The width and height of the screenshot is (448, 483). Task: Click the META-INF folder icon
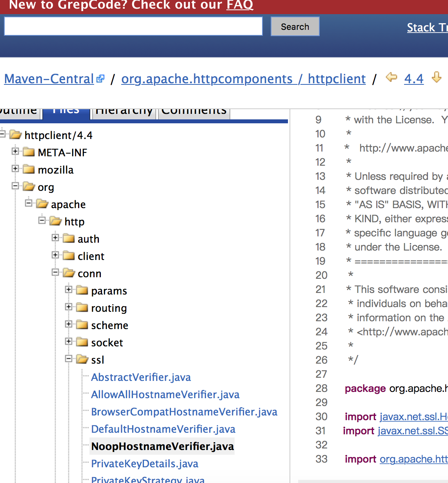click(x=29, y=152)
